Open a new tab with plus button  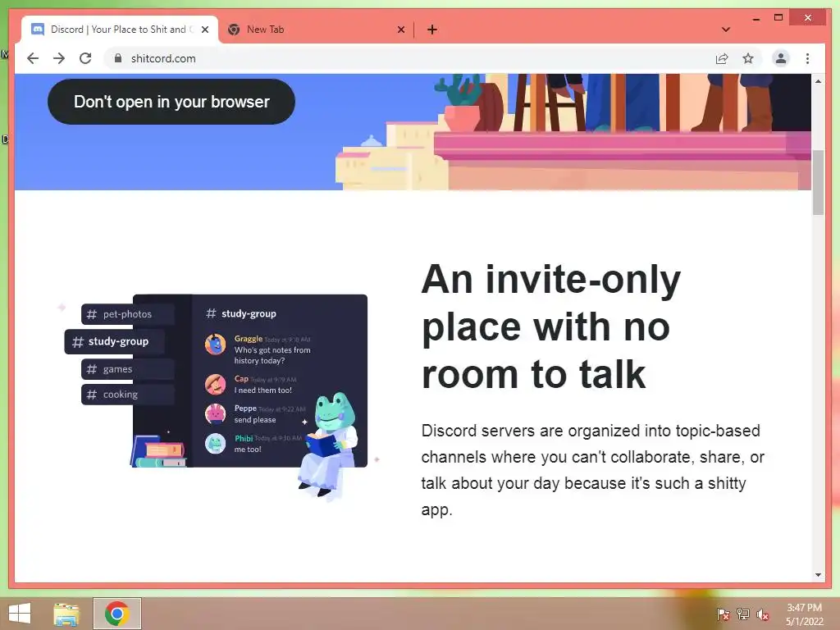coord(432,30)
